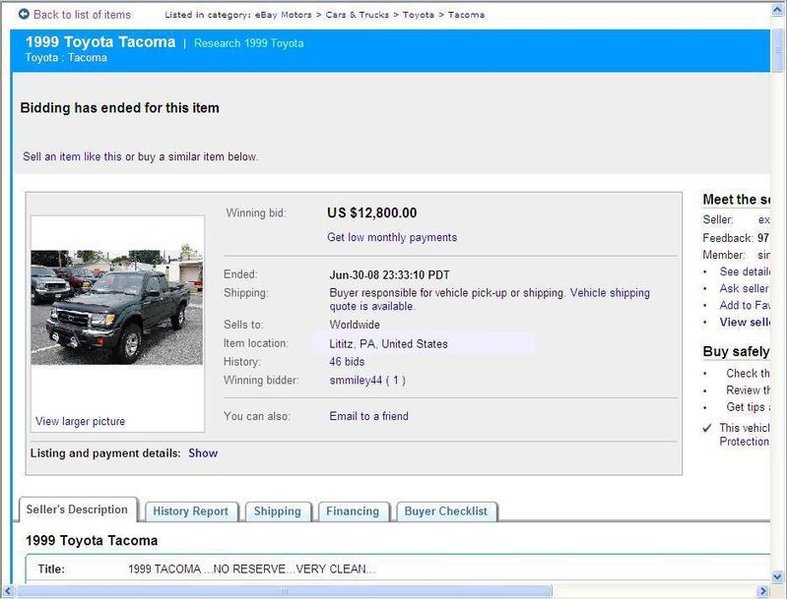Open the Toyota breadcrumb category

(x=418, y=15)
